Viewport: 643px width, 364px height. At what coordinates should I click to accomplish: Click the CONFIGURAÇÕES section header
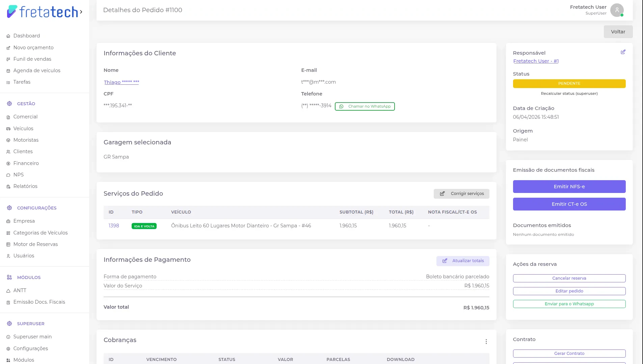(x=37, y=208)
